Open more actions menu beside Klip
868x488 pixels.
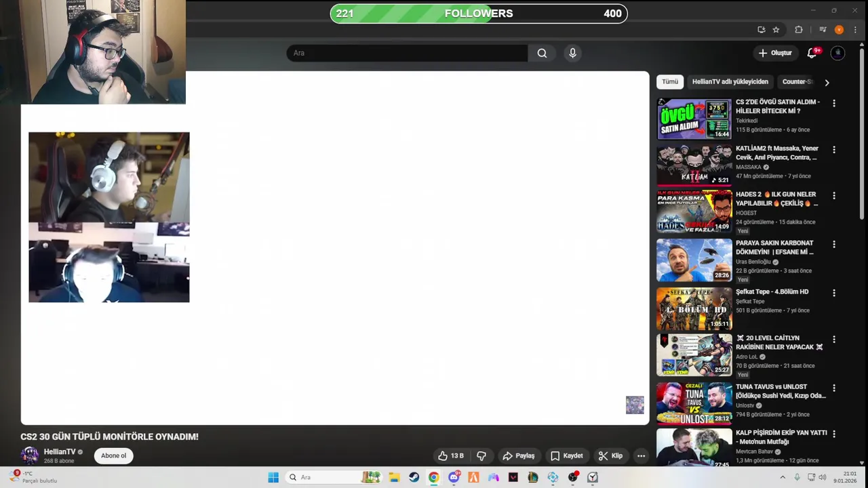[641, 456]
